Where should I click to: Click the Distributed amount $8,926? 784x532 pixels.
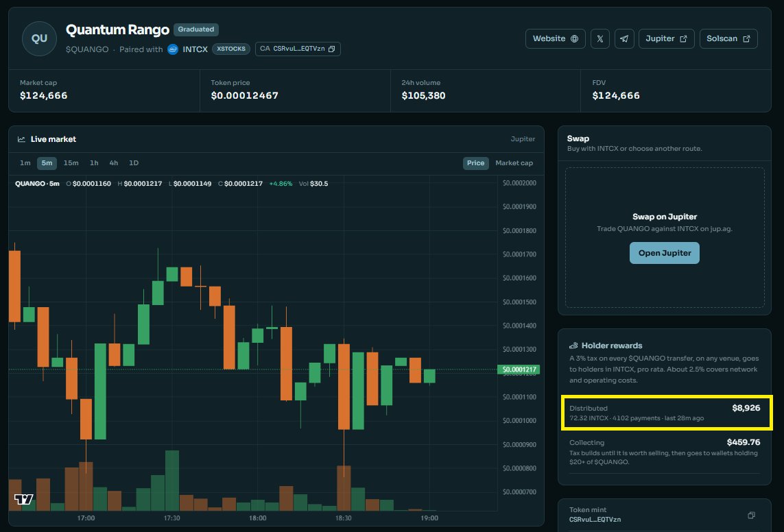[746, 408]
